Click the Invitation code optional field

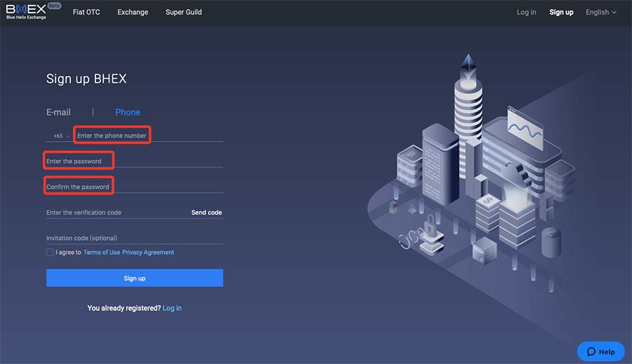(133, 238)
